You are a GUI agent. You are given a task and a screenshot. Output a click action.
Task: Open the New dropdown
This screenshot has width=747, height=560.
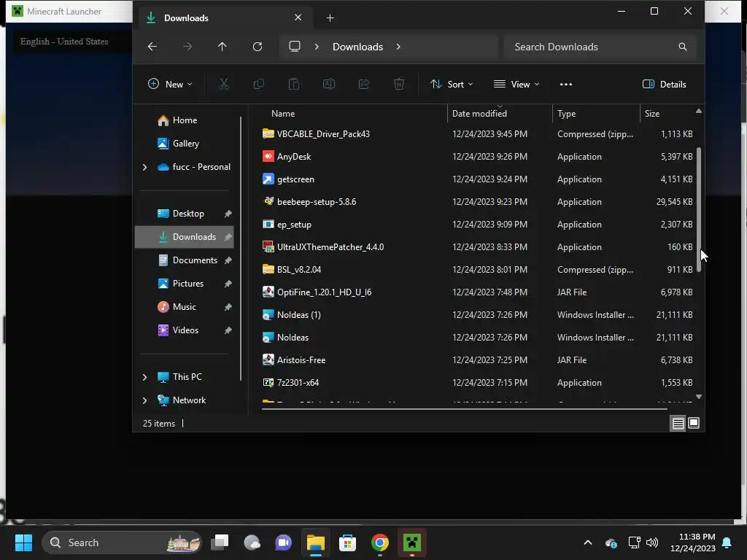(170, 85)
